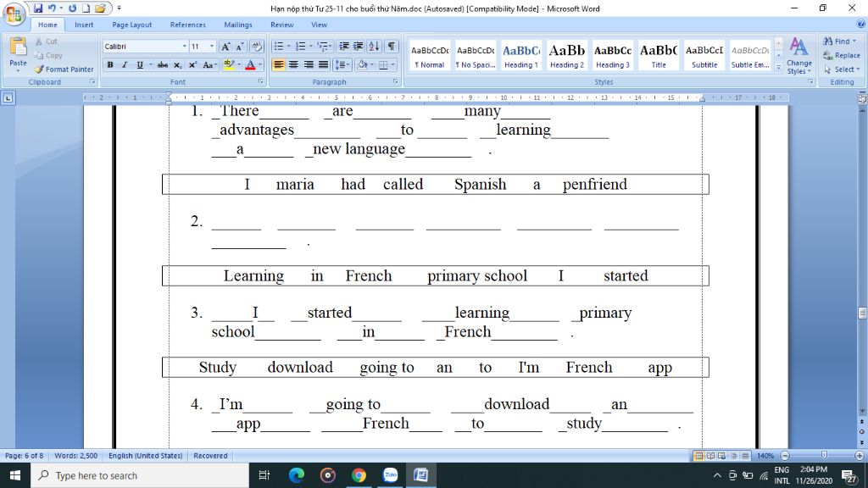
Task: Apply the Title style
Action: [659, 55]
